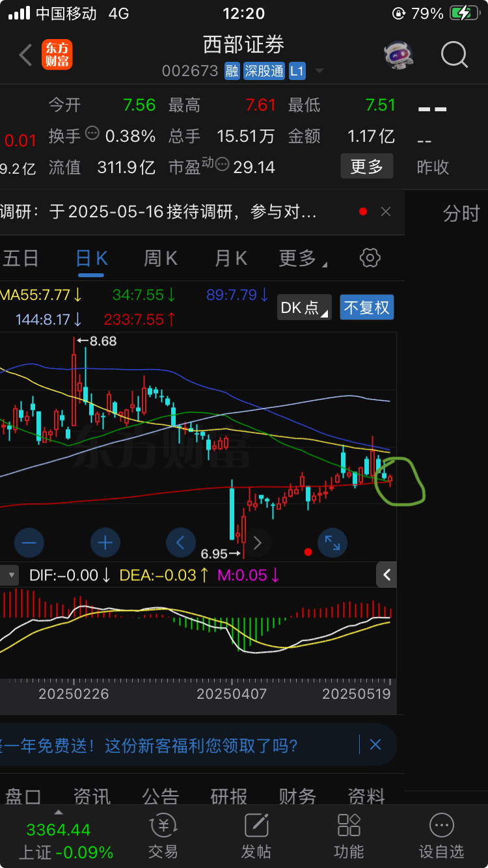Image resolution: width=488 pixels, height=868 pixels.
Task: Tap the search magnifier icon
Action: (454, 55)
